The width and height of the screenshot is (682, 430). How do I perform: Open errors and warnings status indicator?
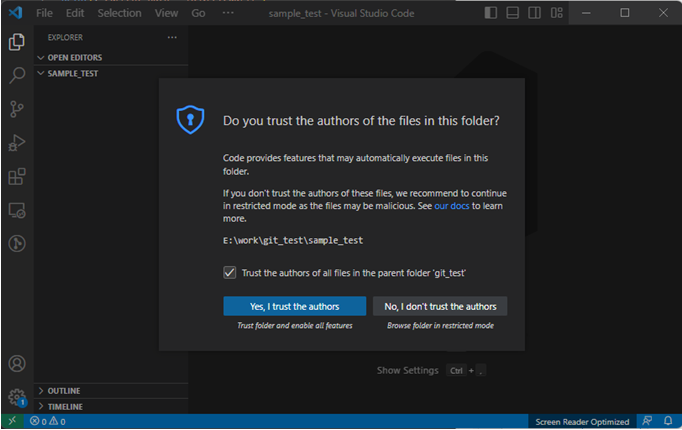48,421
